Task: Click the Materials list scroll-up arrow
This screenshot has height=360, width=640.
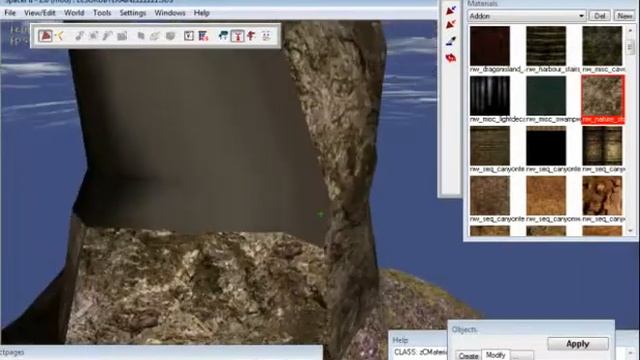Action: coord(630,30)
